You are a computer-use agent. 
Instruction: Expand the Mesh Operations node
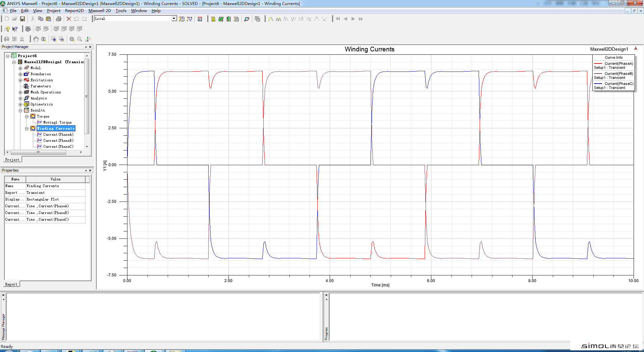(x=20, y=92)
